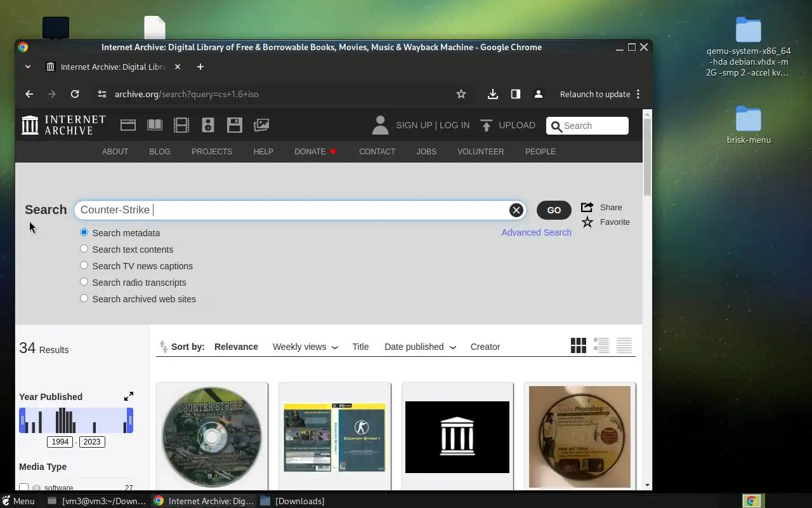Click the 2023 end year field
This screenshot has width=812, height=508.
tap(92, 442)
